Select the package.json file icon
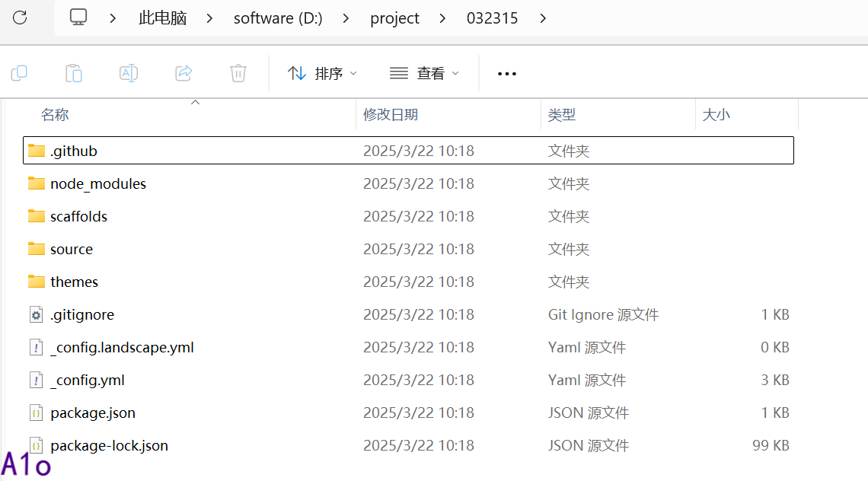868x481 pixels. [x=36, y=413]
